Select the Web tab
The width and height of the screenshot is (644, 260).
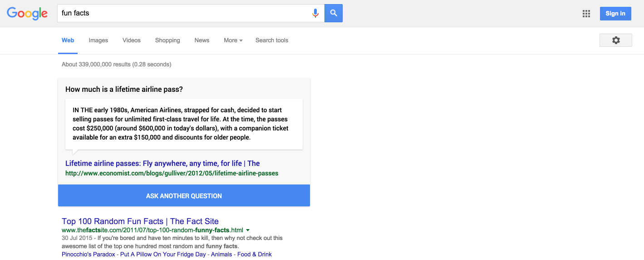click(68, 40)
